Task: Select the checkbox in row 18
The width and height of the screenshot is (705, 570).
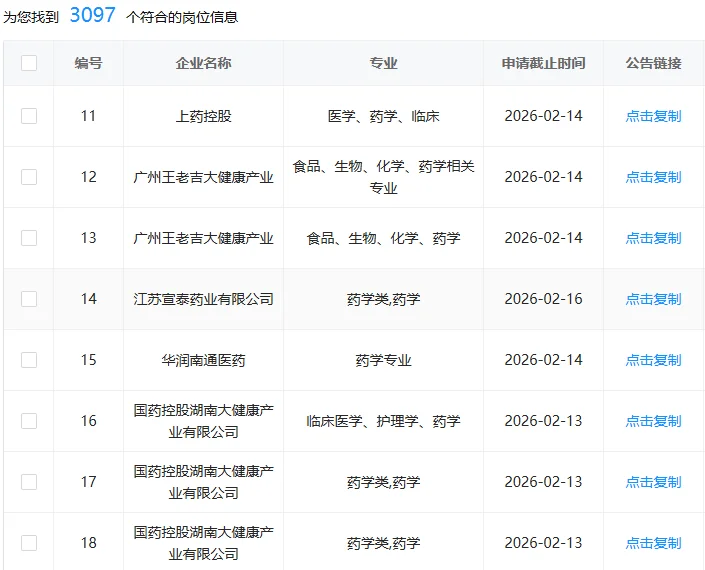Action: tap(29, 543)
